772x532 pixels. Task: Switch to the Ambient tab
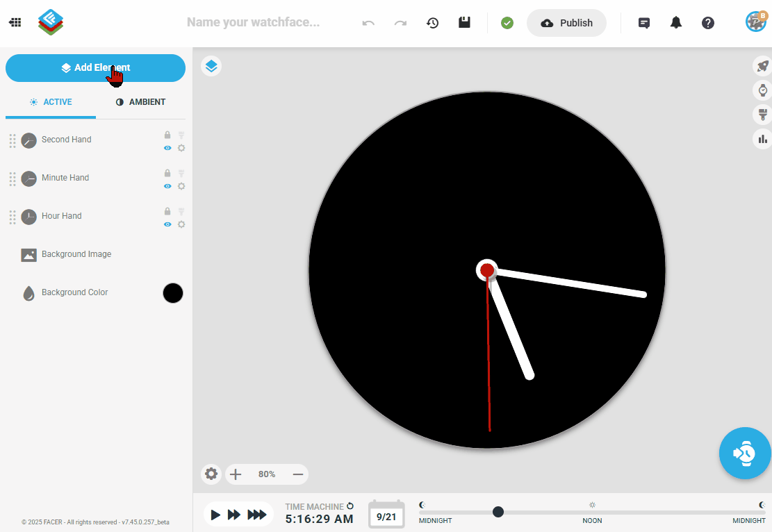140,102
